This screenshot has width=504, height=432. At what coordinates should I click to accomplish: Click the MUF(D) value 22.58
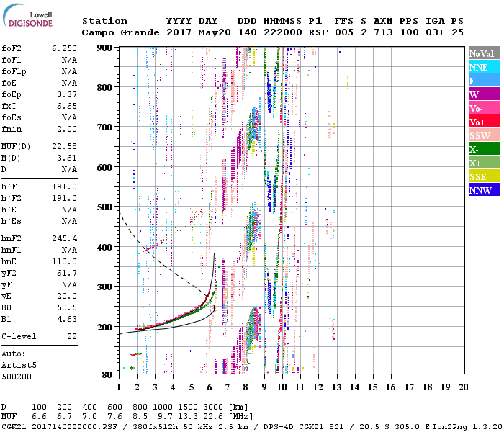tap(64, 147)
